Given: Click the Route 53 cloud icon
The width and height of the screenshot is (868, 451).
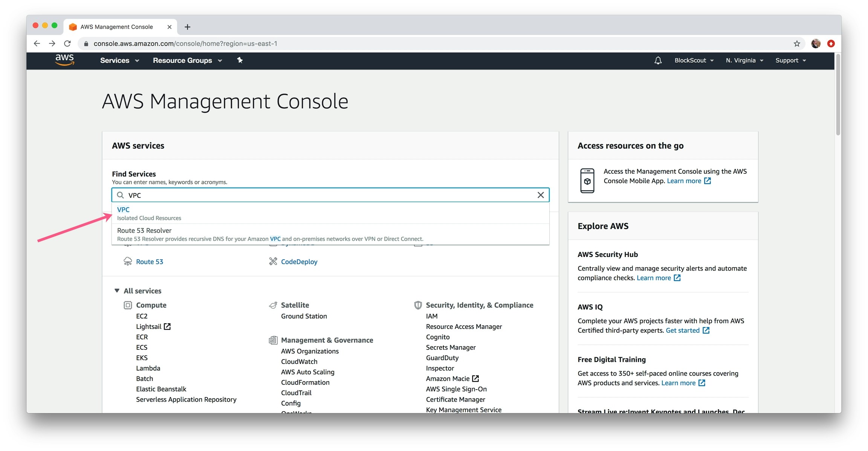Looking at the screenshot, I should [128, 261].
